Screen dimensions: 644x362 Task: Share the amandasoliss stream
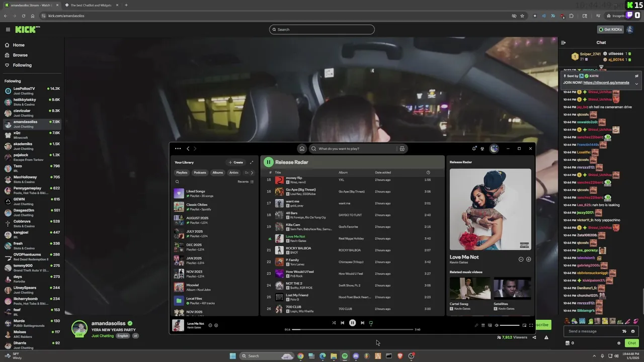click(534, 337)
